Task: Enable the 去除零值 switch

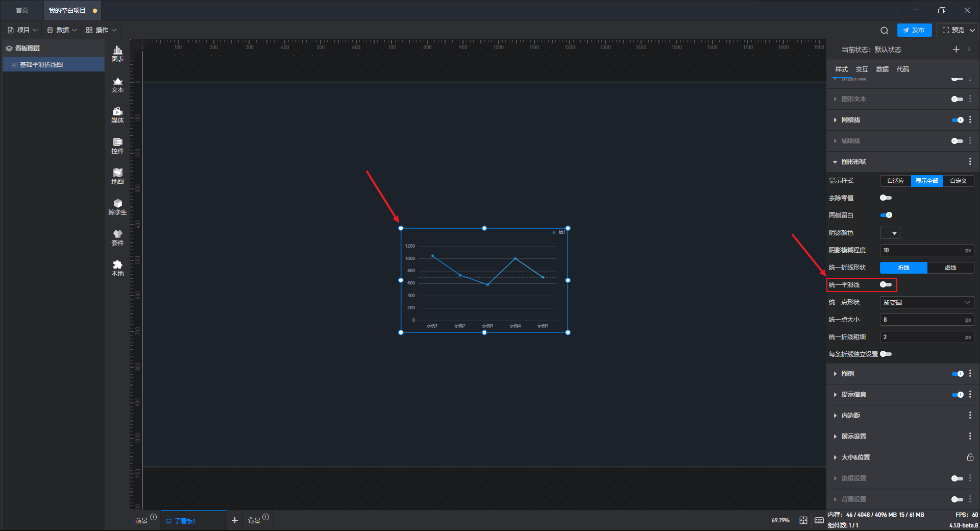Action: pyautogui.click(x=886, y=198)
